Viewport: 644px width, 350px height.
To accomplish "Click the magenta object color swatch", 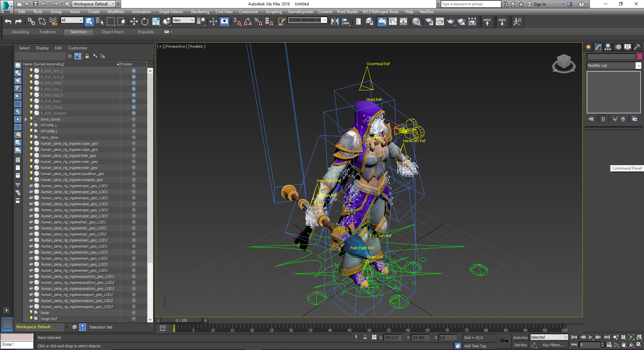I will click(640, 56).
